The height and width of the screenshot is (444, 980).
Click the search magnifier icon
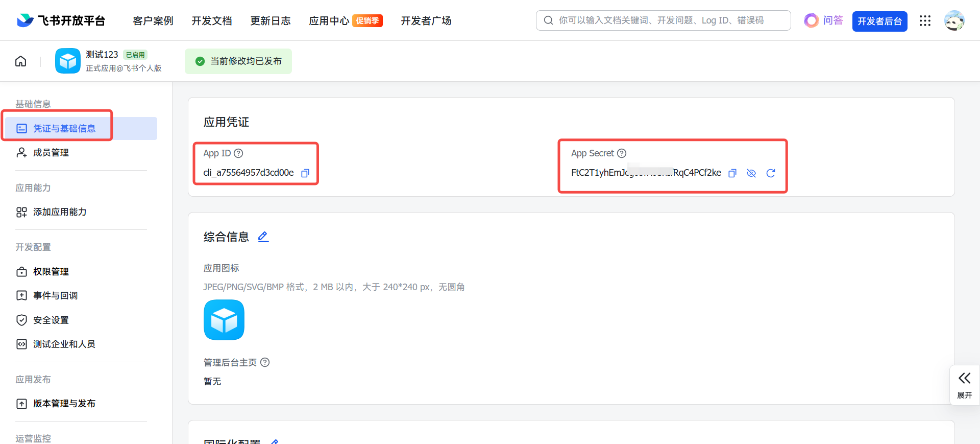pyautogui.click(x=548, y=20)
